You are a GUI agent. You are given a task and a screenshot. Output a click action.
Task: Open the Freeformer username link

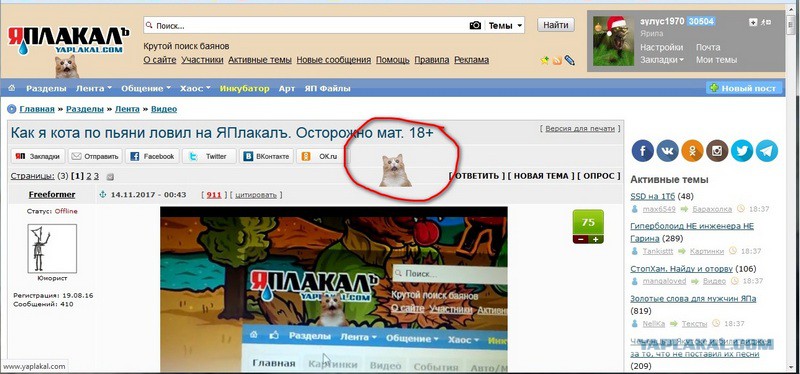(52, 194)
